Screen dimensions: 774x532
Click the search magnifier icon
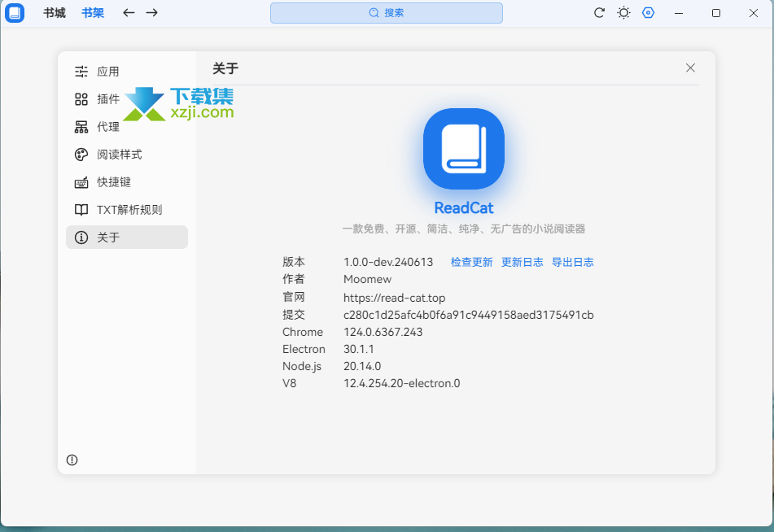pyautogui.click(x=374, y=13)
